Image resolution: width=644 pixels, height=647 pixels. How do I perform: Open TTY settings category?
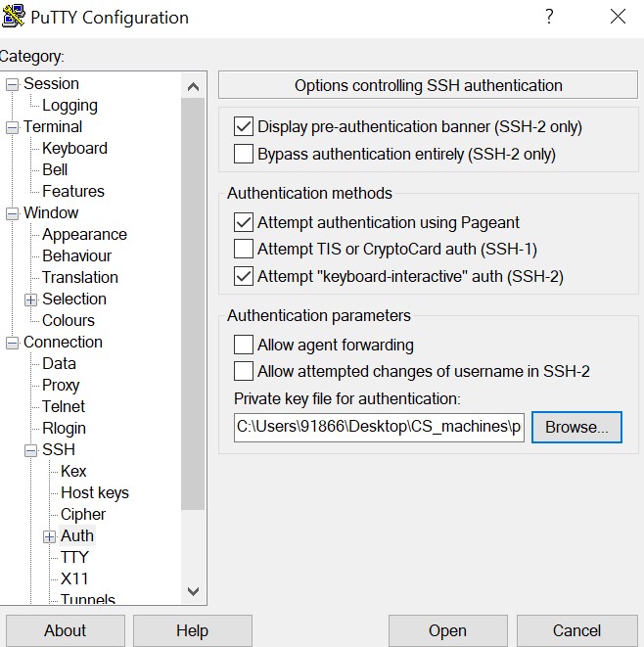(74, 558)
